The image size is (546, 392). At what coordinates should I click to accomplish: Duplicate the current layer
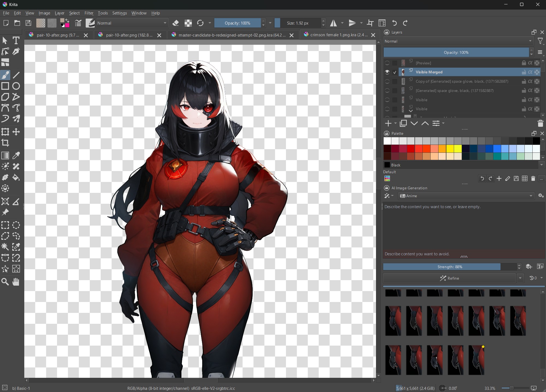pos(403,124)
